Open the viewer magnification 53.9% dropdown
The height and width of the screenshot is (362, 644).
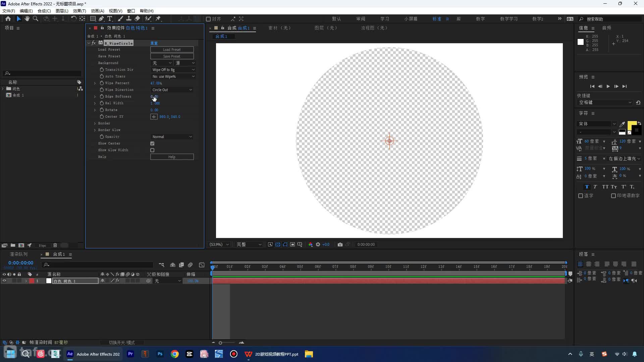click(219, 245)
